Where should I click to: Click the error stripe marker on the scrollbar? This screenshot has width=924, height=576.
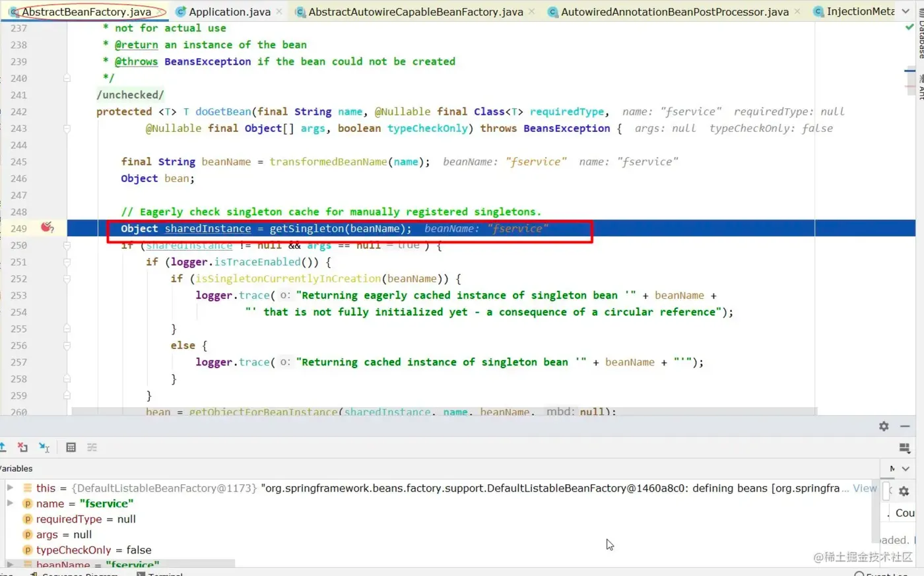click(909, 70)
